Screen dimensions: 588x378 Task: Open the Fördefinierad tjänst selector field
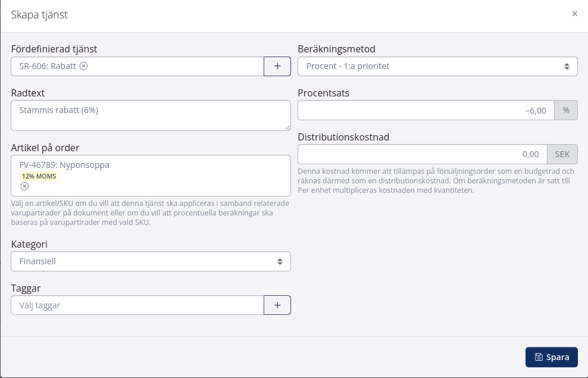pyautogui.click(x=173, y=66)
